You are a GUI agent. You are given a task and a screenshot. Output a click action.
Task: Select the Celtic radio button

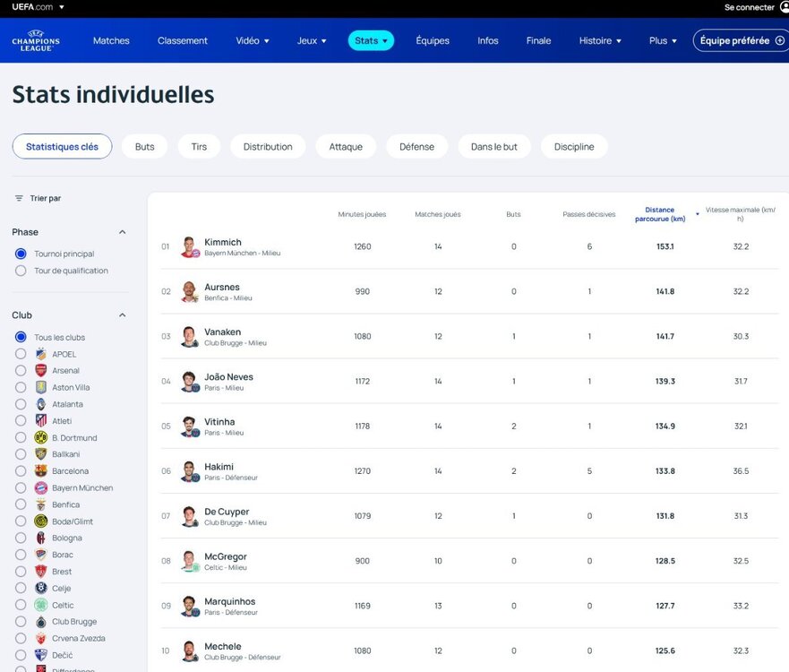(21, 605)
